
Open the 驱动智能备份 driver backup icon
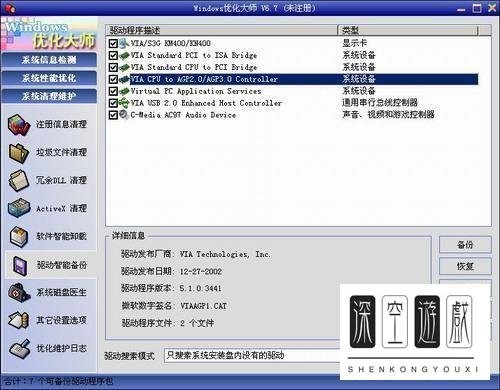[x=20, y=265]
